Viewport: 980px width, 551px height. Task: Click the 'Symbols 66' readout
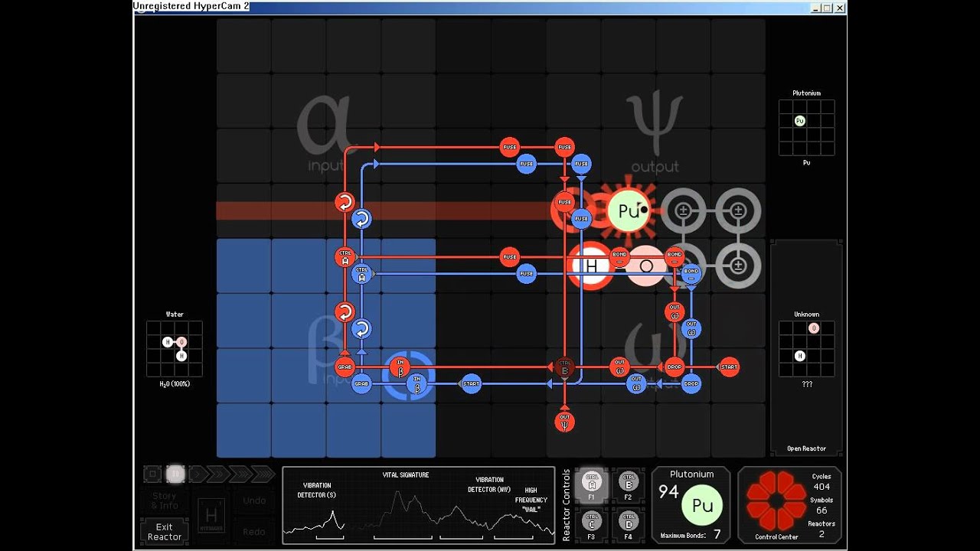coord(822,505)
